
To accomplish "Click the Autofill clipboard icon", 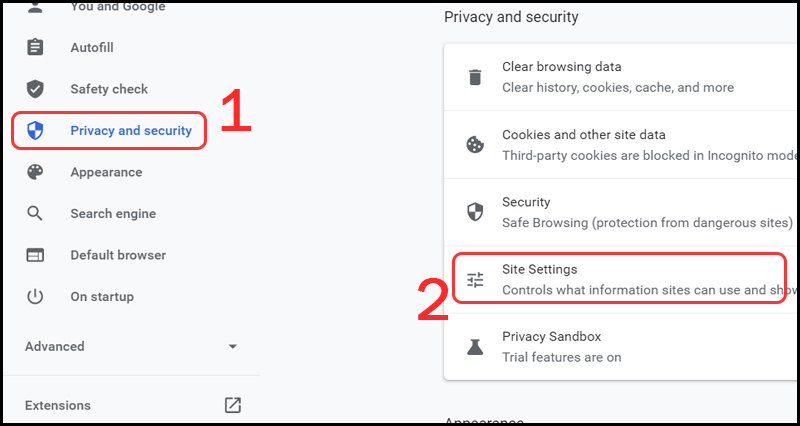I will (35, 48).
